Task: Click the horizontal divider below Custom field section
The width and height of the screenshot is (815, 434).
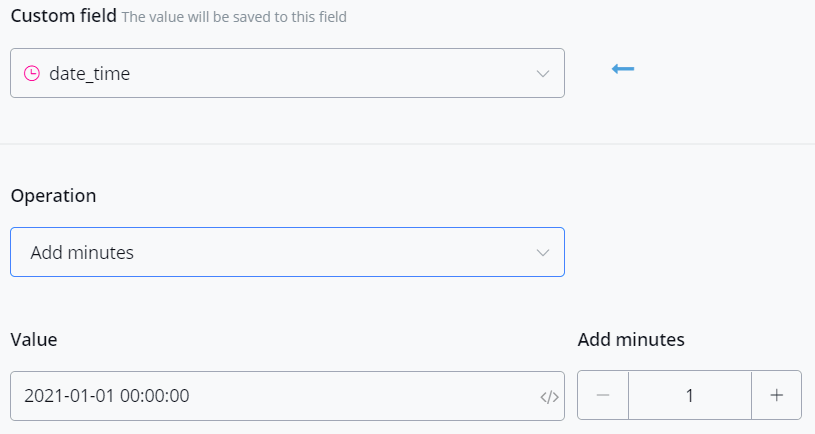Action: point(407,144)
